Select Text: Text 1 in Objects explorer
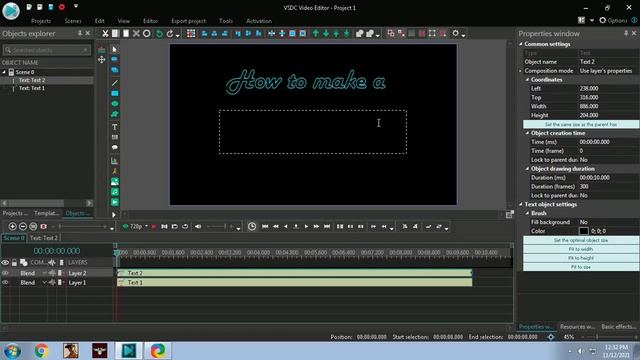Image resolution: width=640 pixels, height=360 pixels. 32,88
